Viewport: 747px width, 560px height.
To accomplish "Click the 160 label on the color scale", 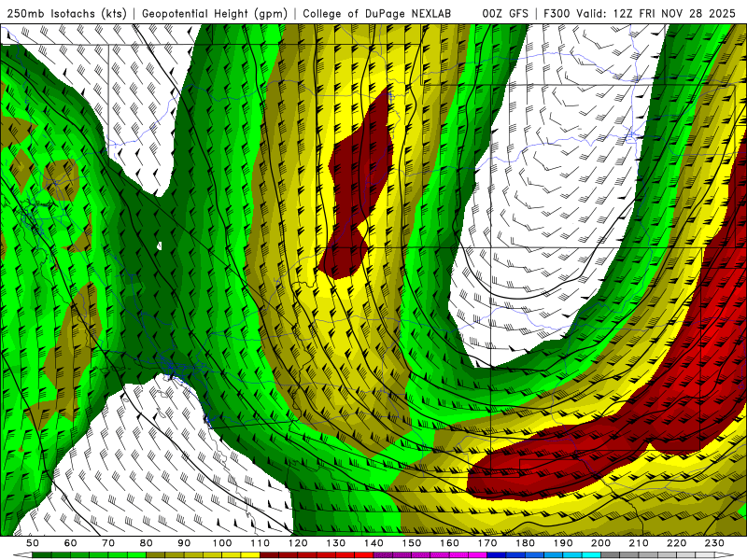I will point(449,543).
